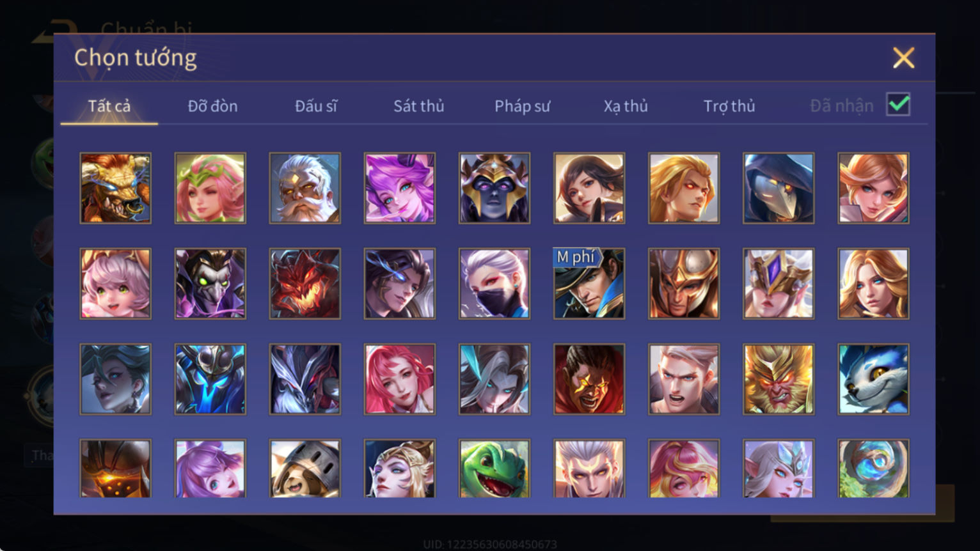Choose the green frog monster hero
980x551 pixels.
click(494, 469)
